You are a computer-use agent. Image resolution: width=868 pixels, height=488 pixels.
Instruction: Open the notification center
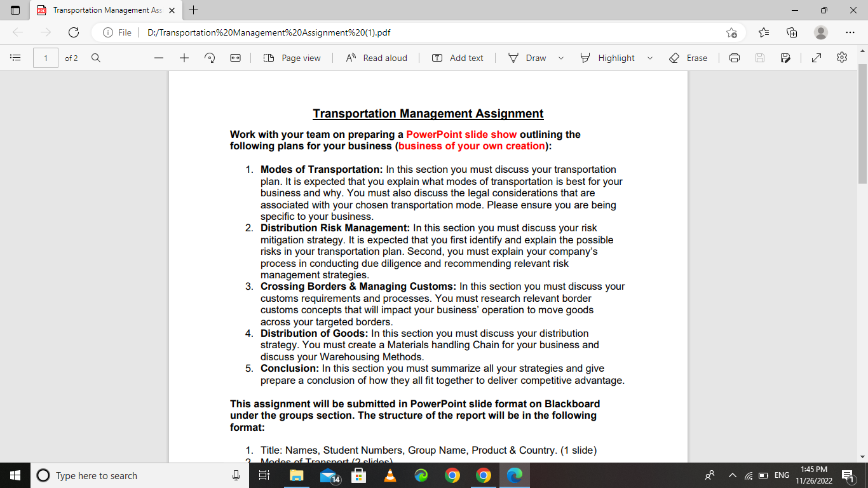pyautogui.click(x=847, y=475)
